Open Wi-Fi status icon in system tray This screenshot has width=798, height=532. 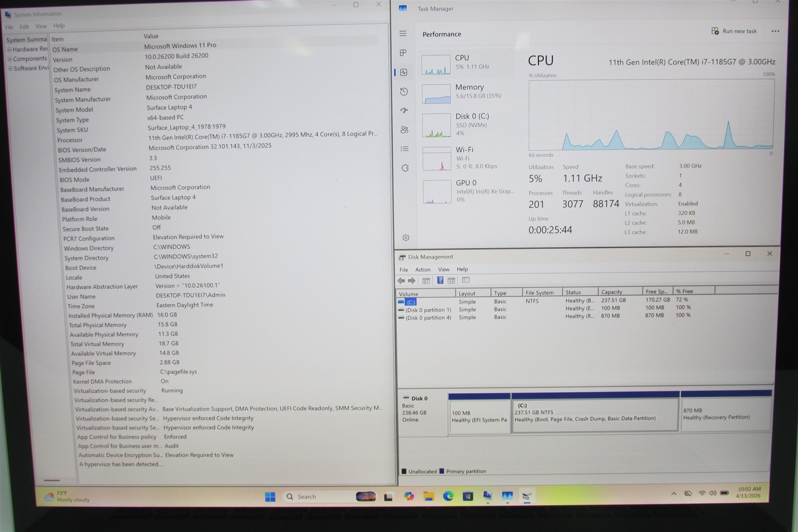(702, 493)
